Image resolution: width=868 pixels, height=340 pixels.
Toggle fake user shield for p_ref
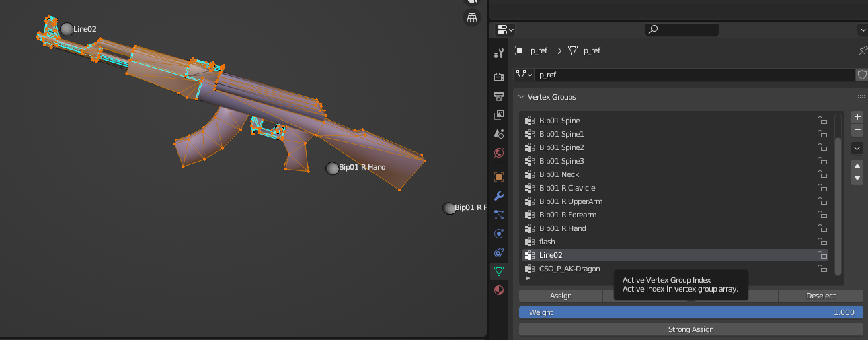tap(861, 75)
